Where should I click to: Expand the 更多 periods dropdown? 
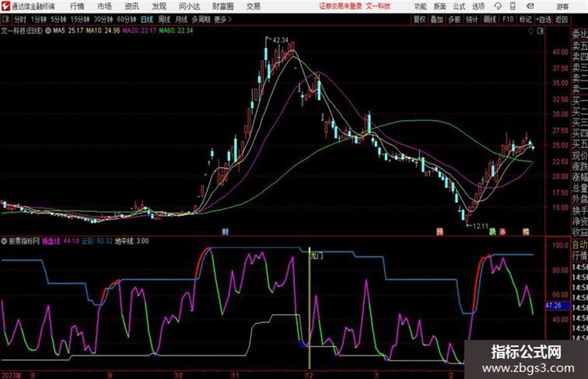click(223, 19)
